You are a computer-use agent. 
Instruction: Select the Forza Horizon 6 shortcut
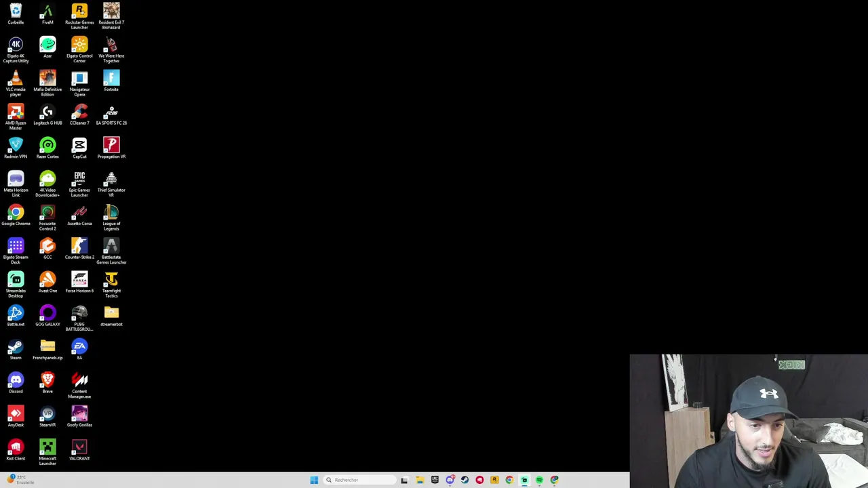click(79, 283)
